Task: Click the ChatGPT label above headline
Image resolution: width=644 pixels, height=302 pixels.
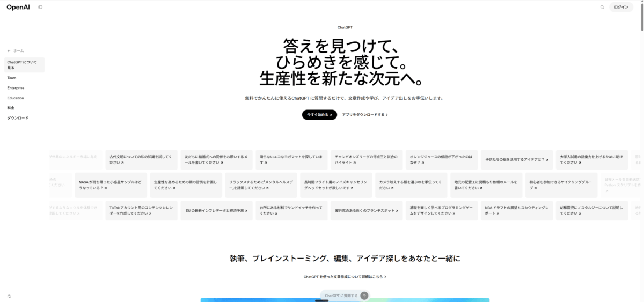Action: point(345,27)
